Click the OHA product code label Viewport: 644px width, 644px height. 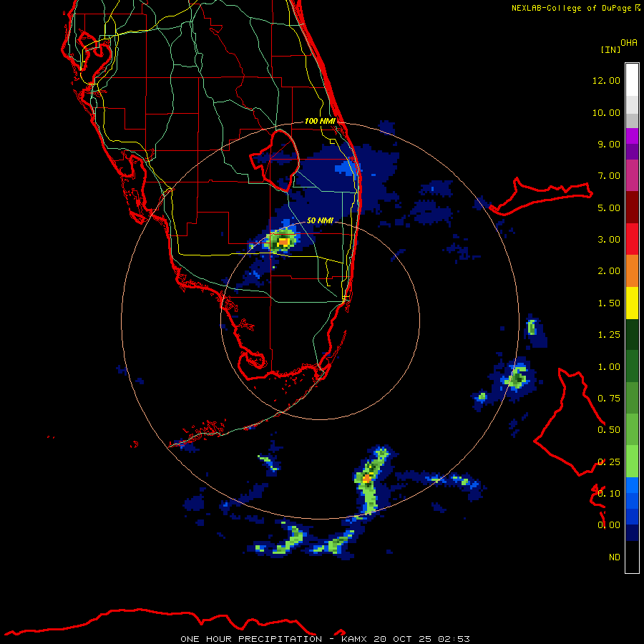point(629,43)
